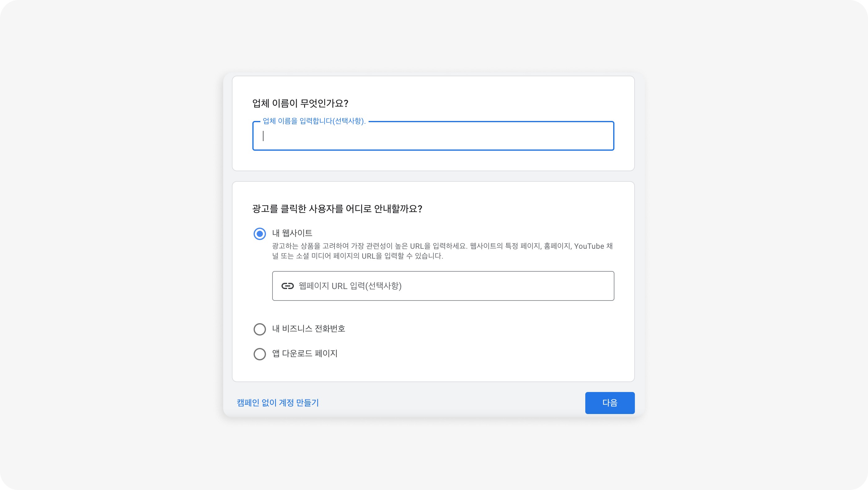Focus the 업체 이름 text input box
Image resolution: width=868 pixels, height=490 pixels.
click(x=433, y=136)
